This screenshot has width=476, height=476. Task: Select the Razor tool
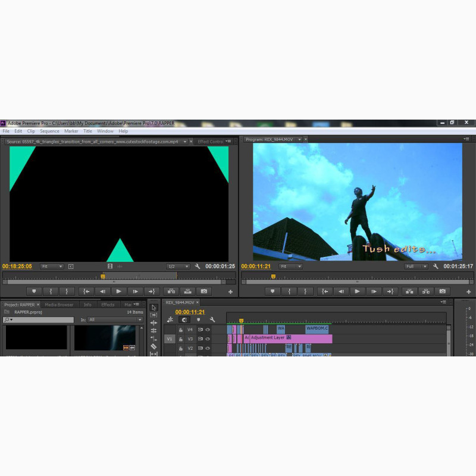click(154, 346)
